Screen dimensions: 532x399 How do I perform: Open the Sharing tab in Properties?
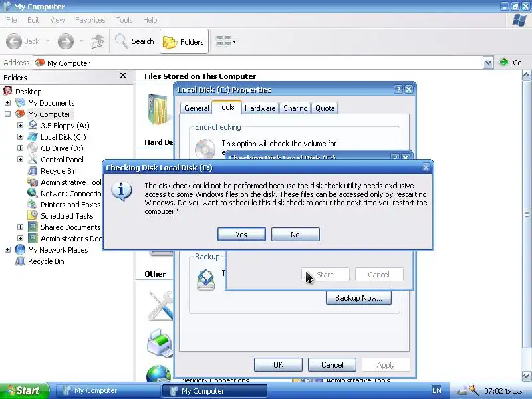(295, 108)
